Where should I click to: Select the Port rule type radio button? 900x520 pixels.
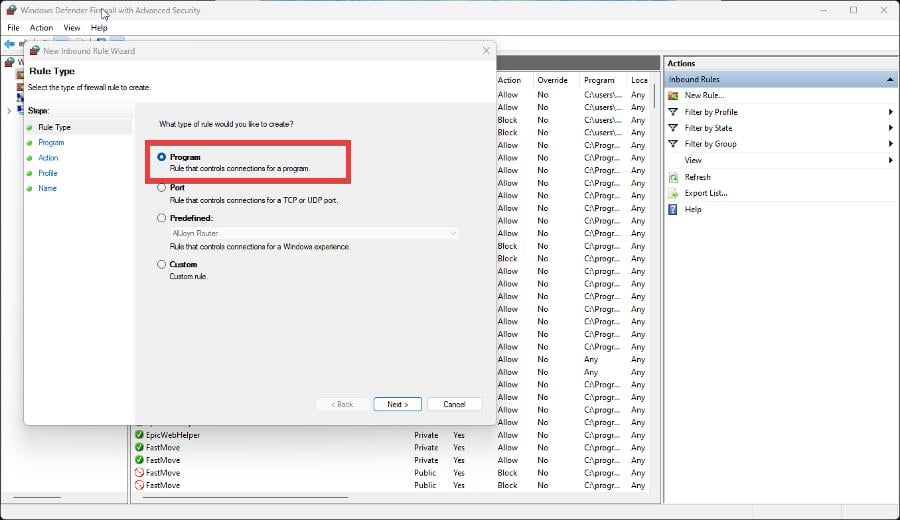coord(161,188)
